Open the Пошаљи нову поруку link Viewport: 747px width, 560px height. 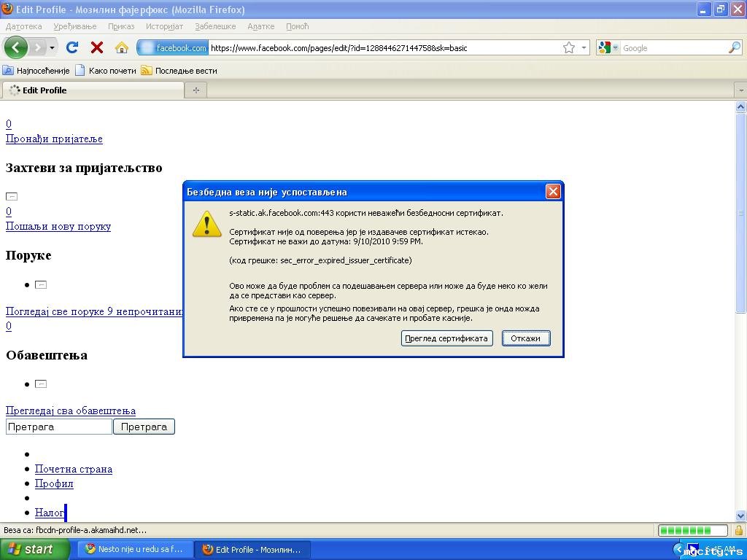click(x=58, y=226)
